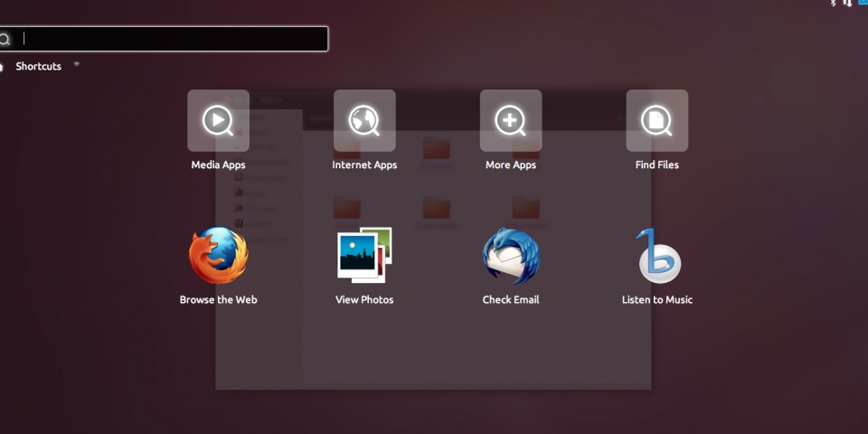Launch Firefox via its icon

click(218, 256)
